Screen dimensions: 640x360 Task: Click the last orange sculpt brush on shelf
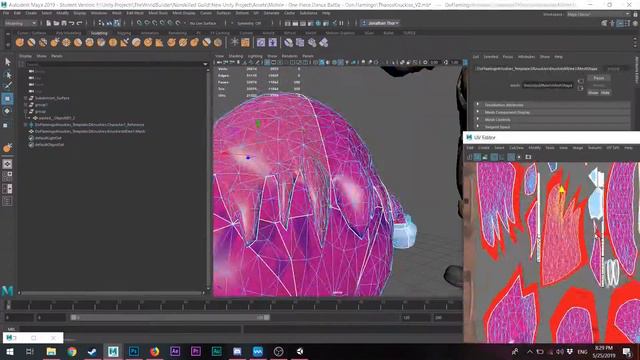(x=218, y=42)
